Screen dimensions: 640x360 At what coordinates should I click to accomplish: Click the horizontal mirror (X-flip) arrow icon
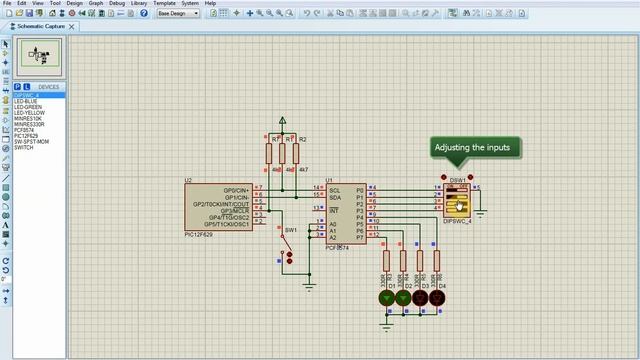(x=5, y=291)
